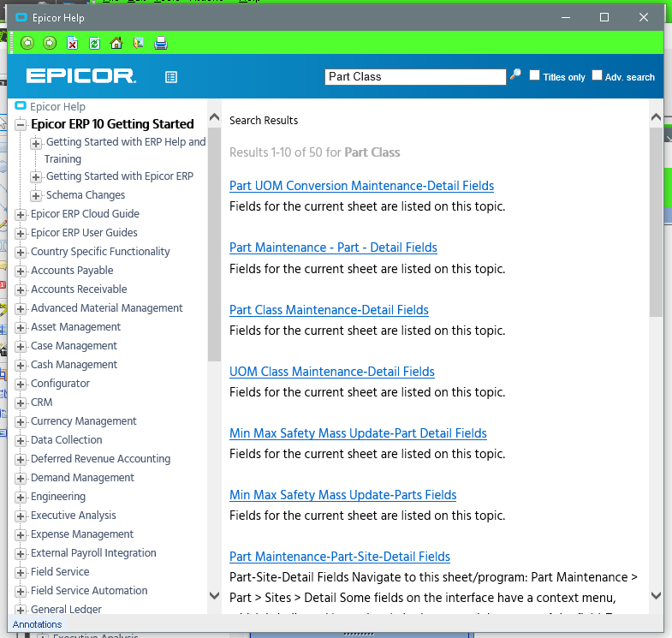The height and width of the screenshot is (638, 672).
Task: Select the Cash Management topic
Action: pos(74,365)
